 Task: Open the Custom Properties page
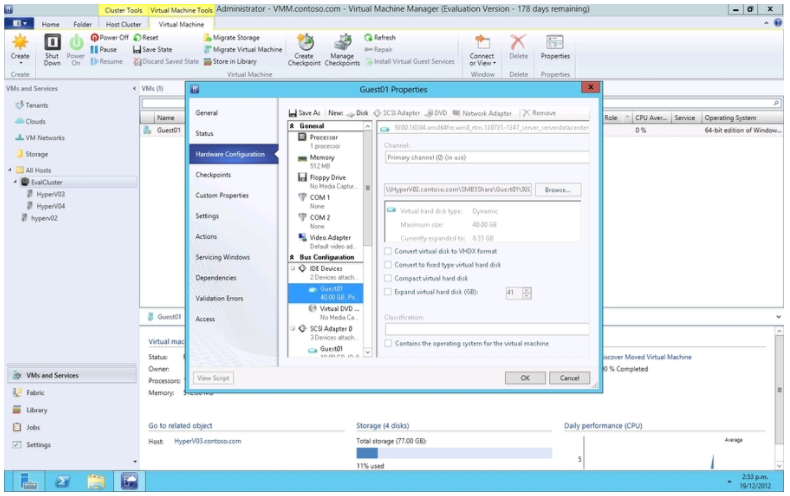[222, 196]
